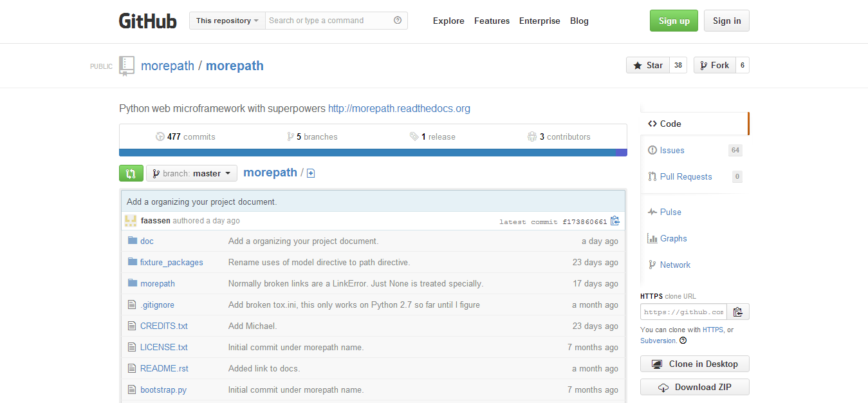This screenshot has height=403, width=868.
Task: Open the morepath owner link in the title
Action: click(167, 66)
